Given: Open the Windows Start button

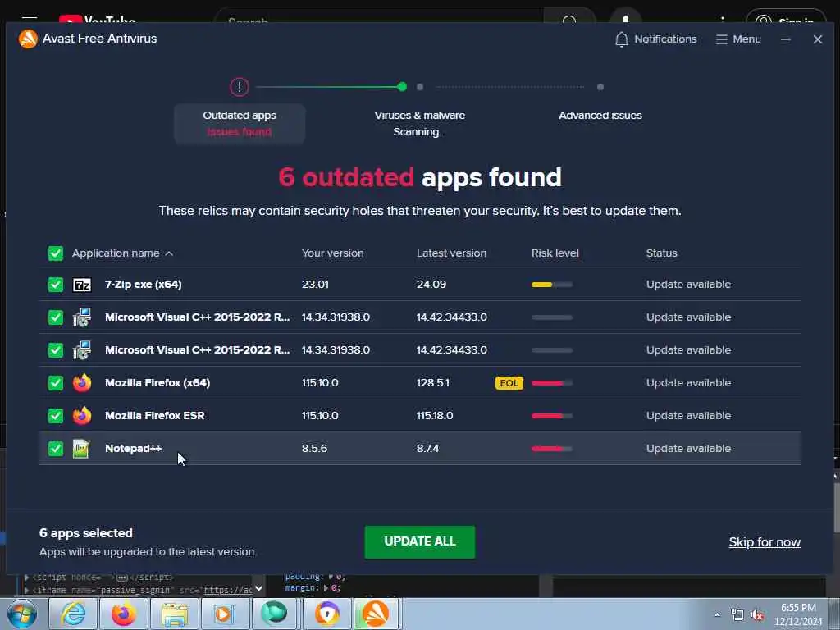Looking at the screenshot, I should click(x=22, y=614).
